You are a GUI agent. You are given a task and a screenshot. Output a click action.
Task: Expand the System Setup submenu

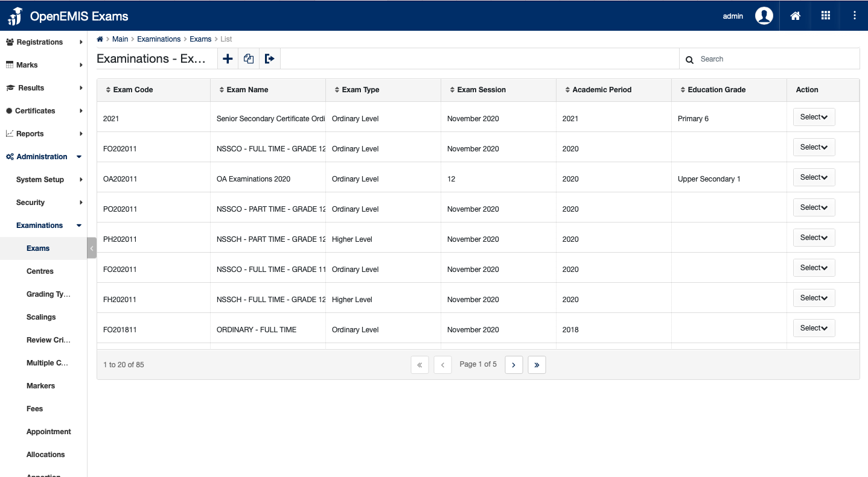[x=43, y=180]
